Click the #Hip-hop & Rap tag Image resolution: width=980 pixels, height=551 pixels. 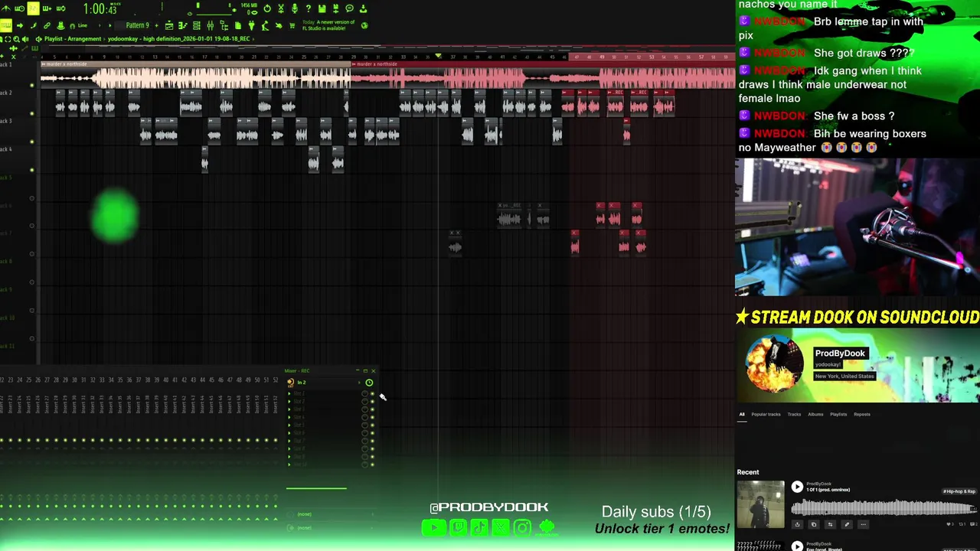click(959, 491)
